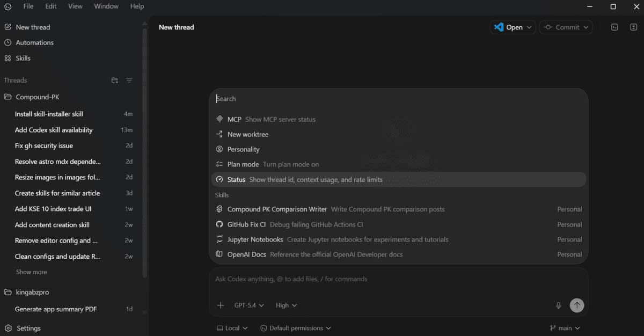Open the GPT-5.4 model dropdown
This screenshot has width=644, height=336.
click(x=249, y=305)
